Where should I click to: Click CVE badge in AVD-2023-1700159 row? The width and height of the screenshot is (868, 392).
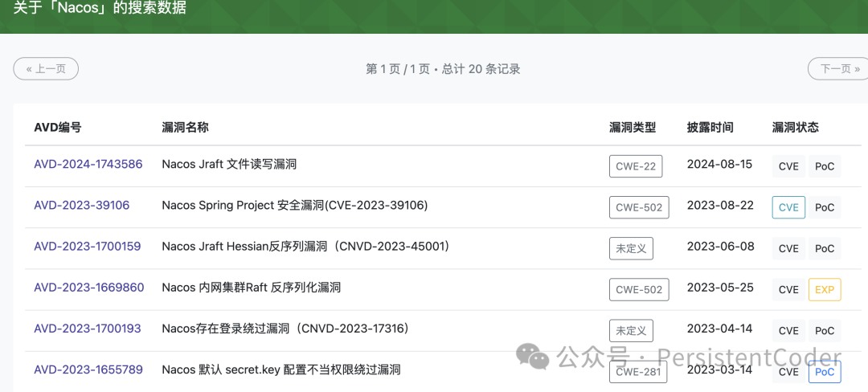tap(788, 248)
